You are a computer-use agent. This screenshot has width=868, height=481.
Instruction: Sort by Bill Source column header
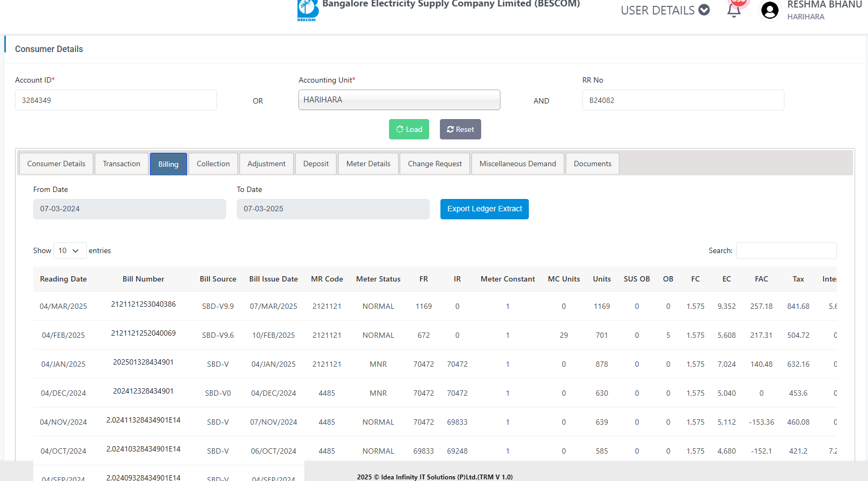click(x=218, y=279)
